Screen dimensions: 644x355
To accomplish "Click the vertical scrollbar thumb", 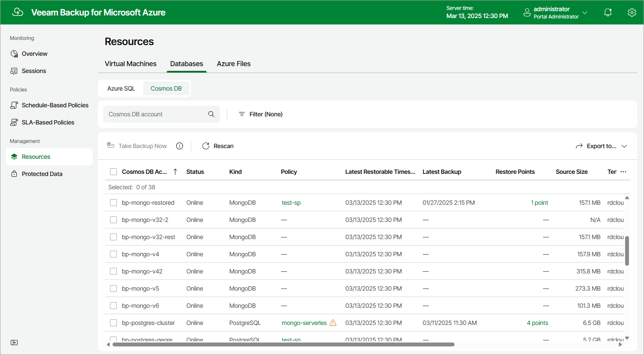I will pos(627,251).
